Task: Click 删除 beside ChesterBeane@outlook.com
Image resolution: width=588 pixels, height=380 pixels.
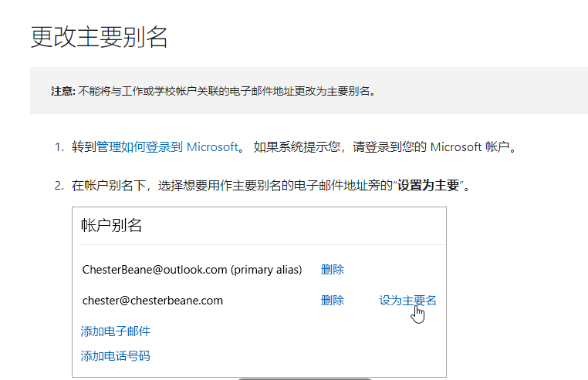Action: pyautogui.click(x=333, y=270)
